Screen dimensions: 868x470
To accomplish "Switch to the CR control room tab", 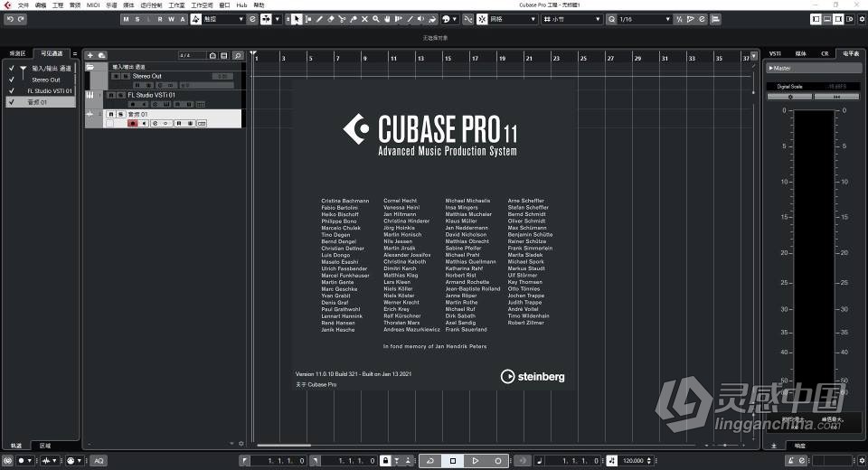I will (825, 53).
